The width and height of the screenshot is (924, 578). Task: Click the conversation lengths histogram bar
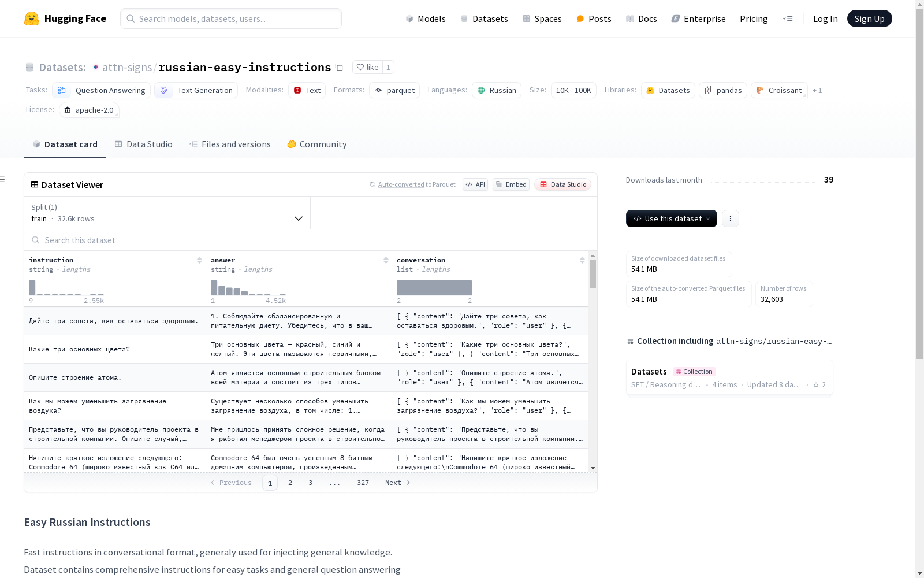pyautogui.click(x=434, y=287)
